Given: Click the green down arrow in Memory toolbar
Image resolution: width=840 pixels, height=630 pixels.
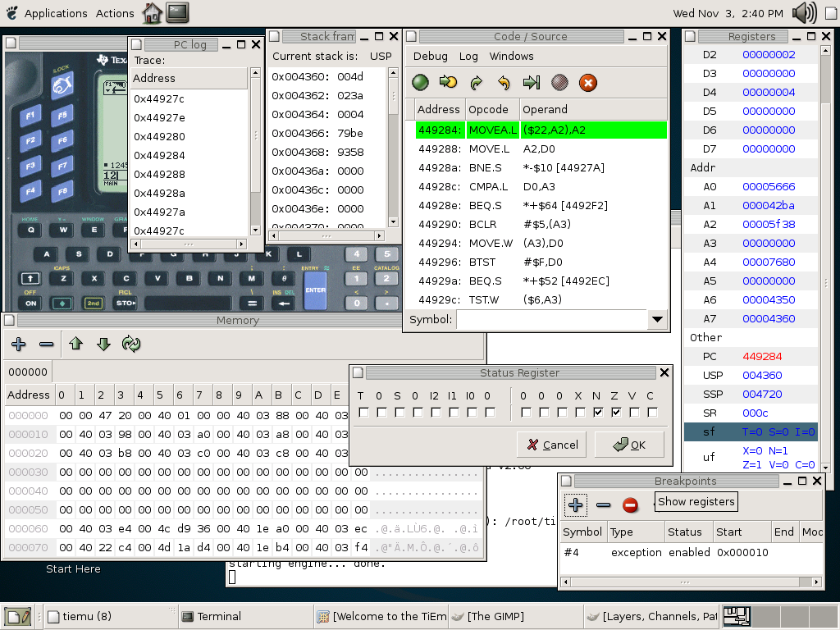Looking at the screenshot, I should point(103,344).
